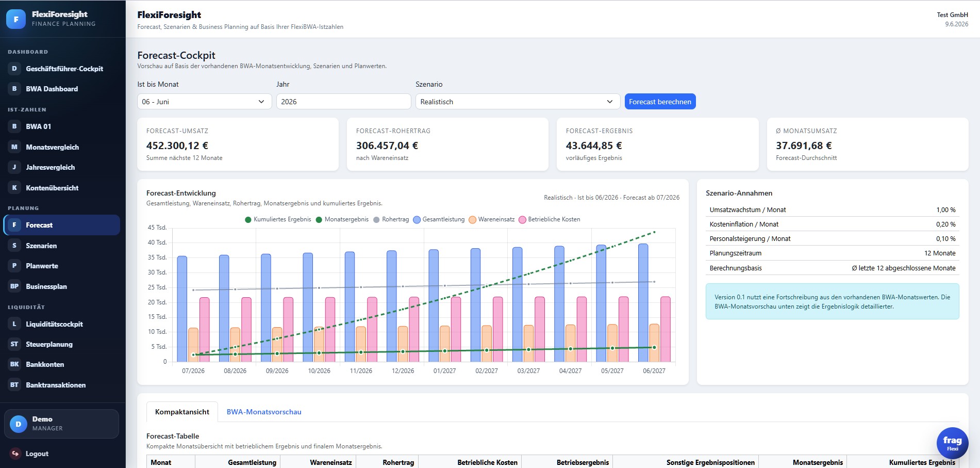Toggle Kumuliertes Ergebnis legend series
980x468 pixels.
[278, 219]
